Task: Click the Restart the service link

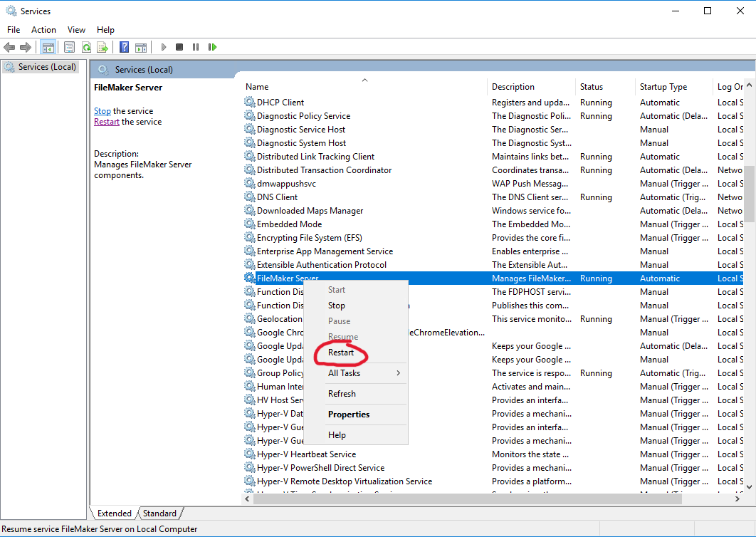Action: coord(107,122)
